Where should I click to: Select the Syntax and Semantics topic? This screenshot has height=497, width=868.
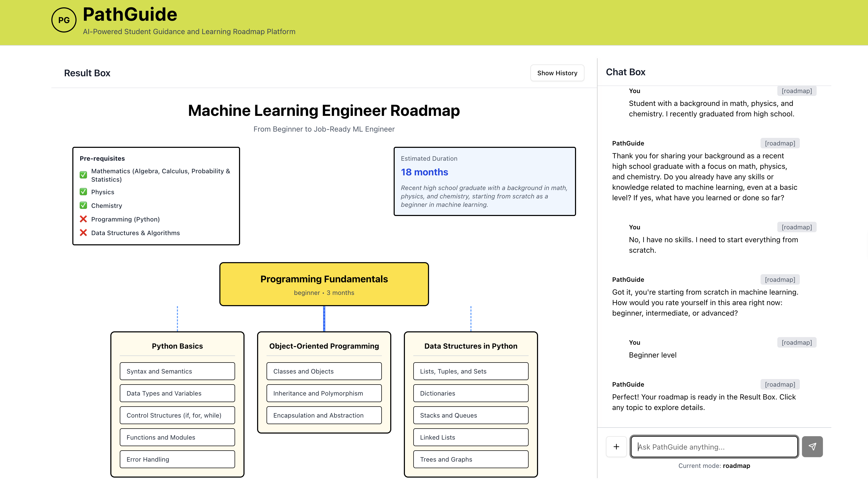tap(177, 371)
